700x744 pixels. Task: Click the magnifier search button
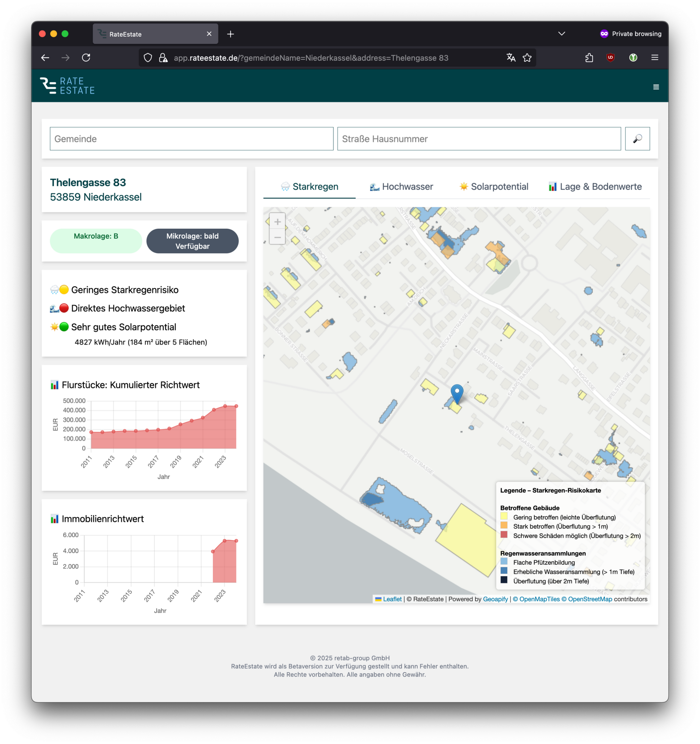pos(637,139)
